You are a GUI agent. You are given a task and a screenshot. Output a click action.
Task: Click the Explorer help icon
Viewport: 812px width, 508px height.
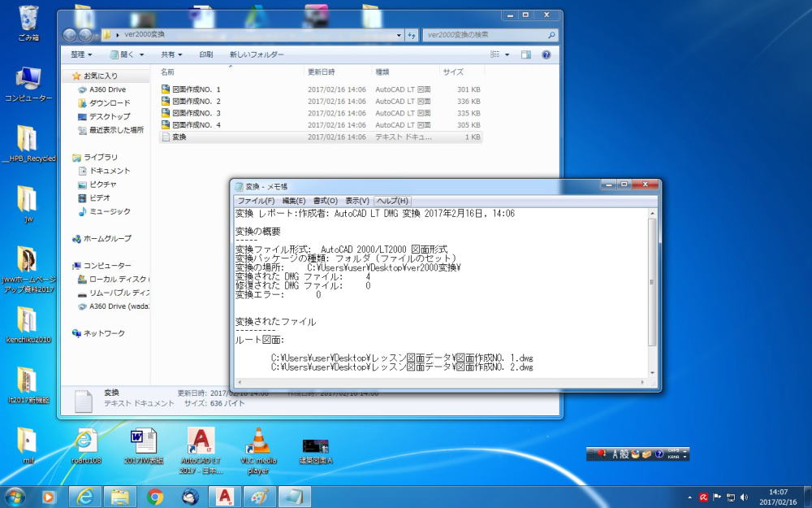tap(546, 54)
